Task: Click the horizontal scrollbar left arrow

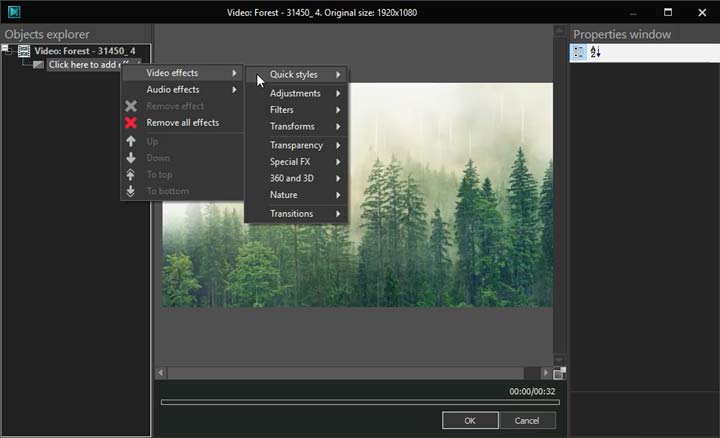Action: tap(161, 373)
